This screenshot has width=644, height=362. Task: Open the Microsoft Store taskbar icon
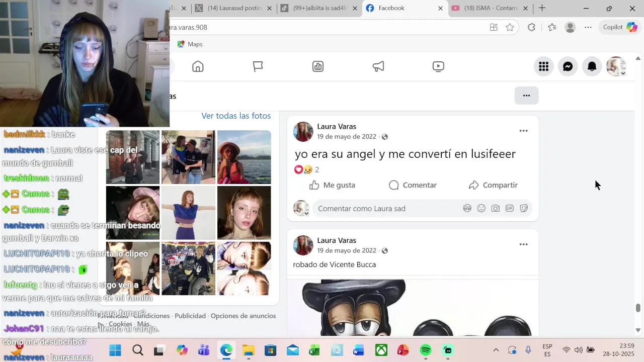(x=270, y=350)
